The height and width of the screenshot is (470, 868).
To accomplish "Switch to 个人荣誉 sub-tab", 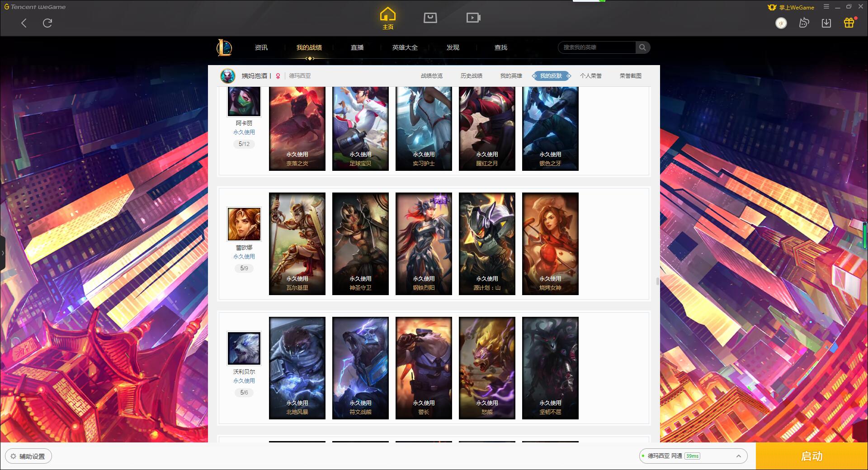I will coord(591,76).
